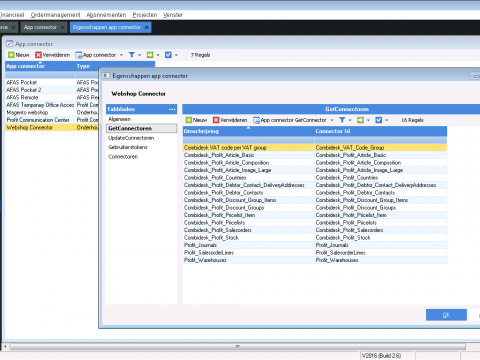This screenshot has height=360, width=480.
Task: Sort by Connector Id column header
Action: tap(380, 131)
